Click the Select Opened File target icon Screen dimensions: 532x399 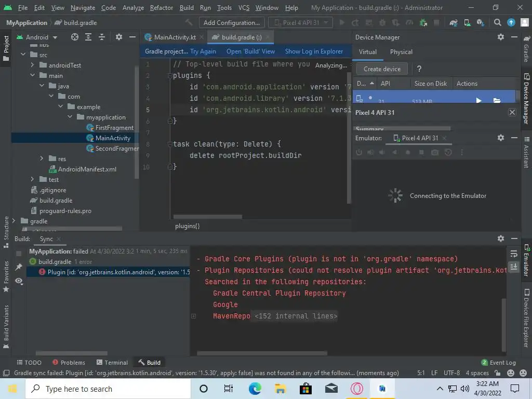(x=75, y=37)
